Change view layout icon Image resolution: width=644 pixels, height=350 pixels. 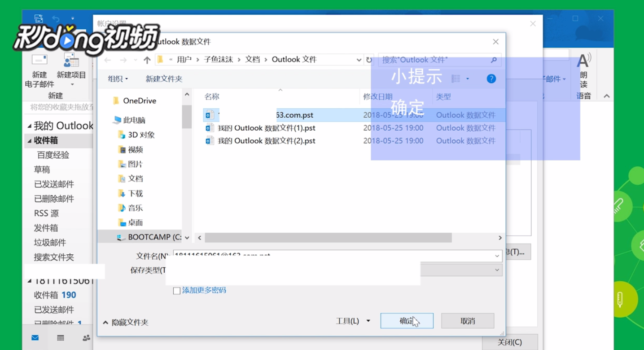point(456,79)
